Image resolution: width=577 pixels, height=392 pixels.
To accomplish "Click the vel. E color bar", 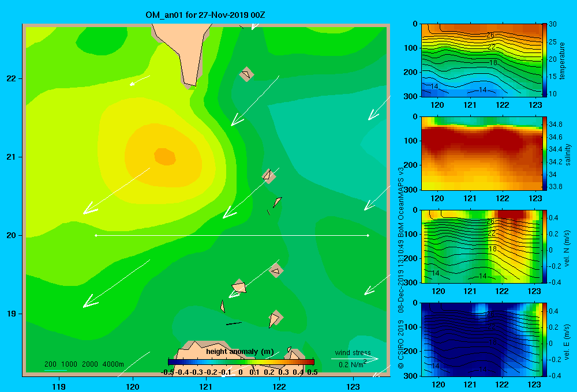I will pos(545,339).
